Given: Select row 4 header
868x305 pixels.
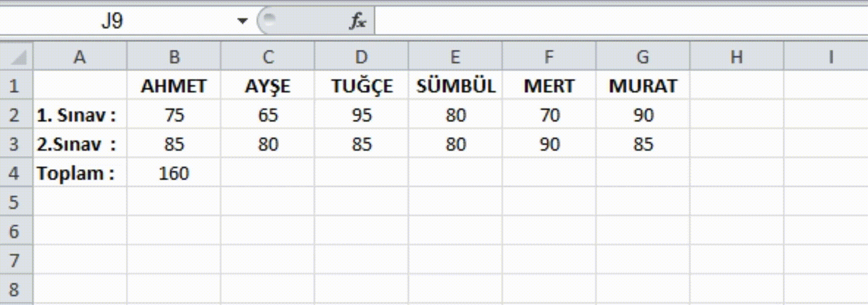Looking at the screenshot, I should (14, 173).
